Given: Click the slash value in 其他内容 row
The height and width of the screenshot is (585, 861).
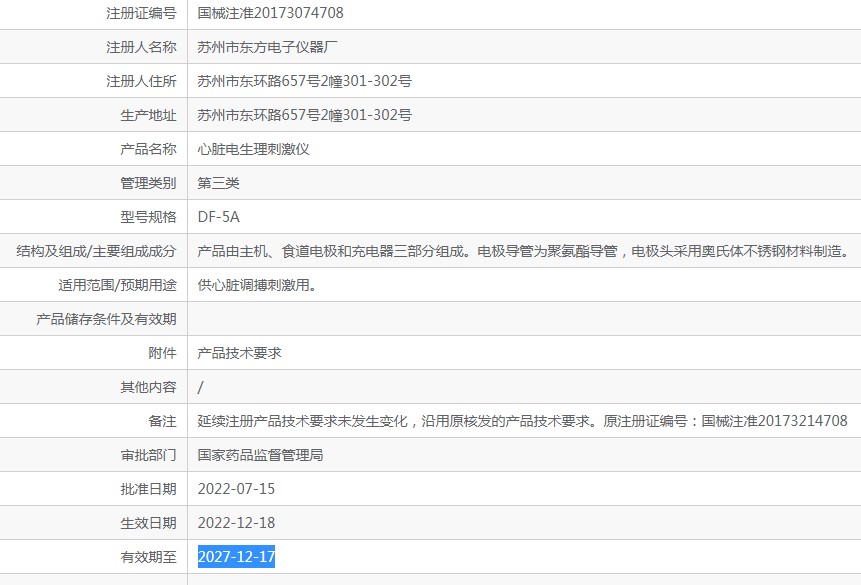Looking at the screenshot, I should click(200, 387).
